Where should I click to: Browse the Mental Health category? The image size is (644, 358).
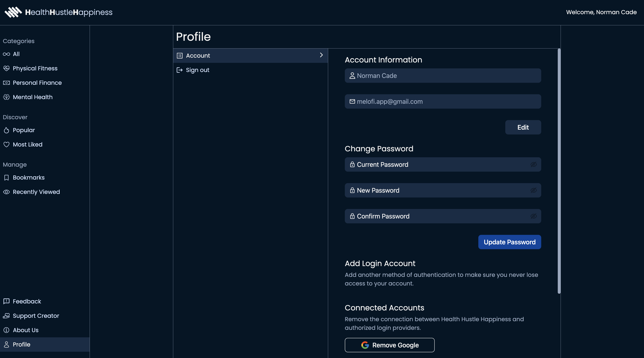pos(45,97)
